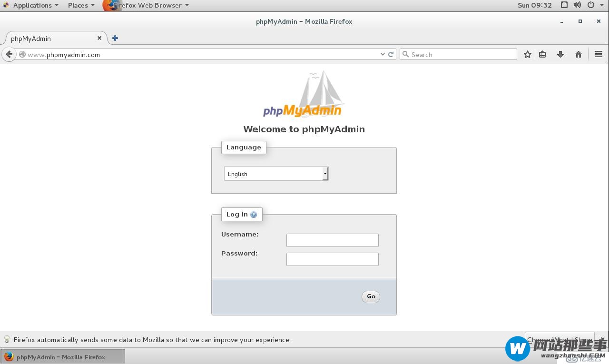Viewport: 609px width, 364px height.
Task: Click the browser back arrow button
Action: click(x=9, y=54)
